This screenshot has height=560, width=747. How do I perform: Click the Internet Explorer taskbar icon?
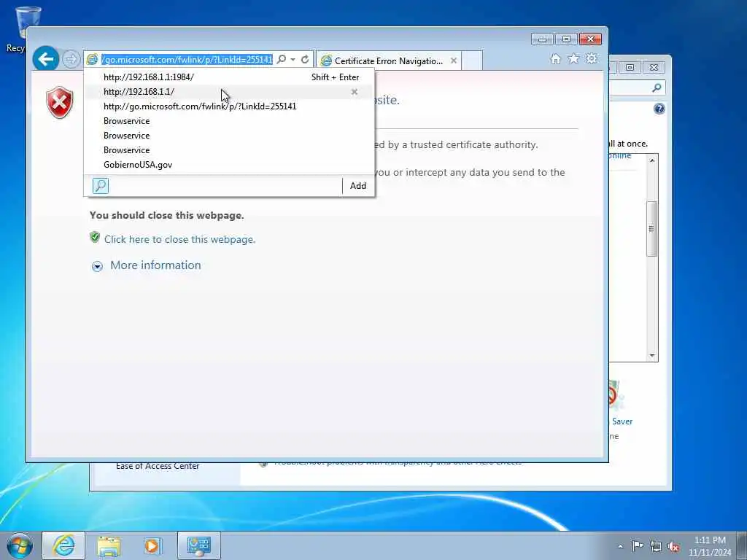(63, 545)
